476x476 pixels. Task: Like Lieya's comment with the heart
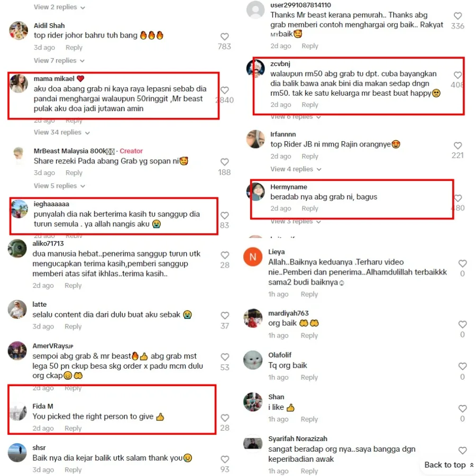coord(462,263)
